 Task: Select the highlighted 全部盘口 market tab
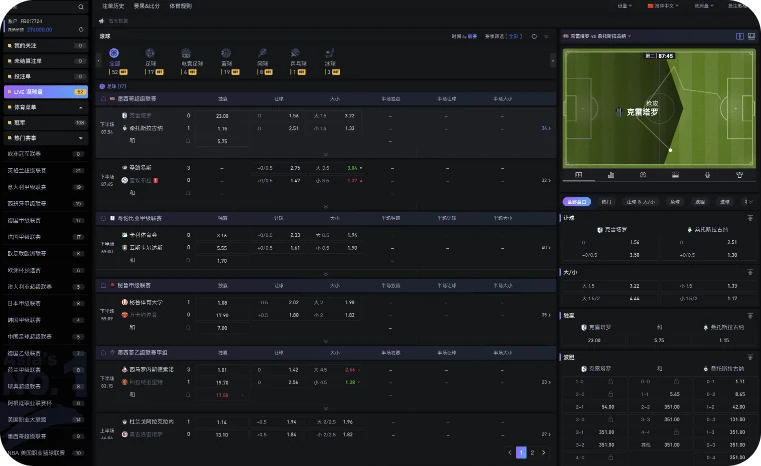point(577,202)
